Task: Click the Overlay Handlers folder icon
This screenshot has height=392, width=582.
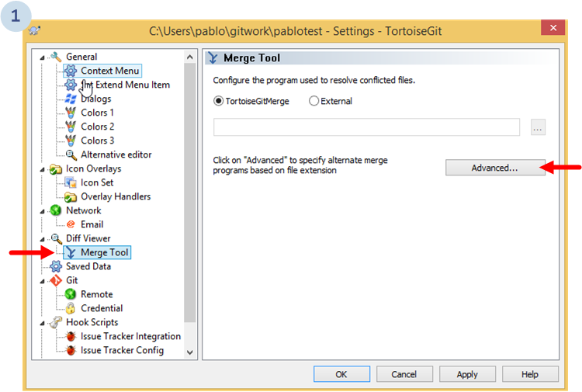Action: point(71,196)
